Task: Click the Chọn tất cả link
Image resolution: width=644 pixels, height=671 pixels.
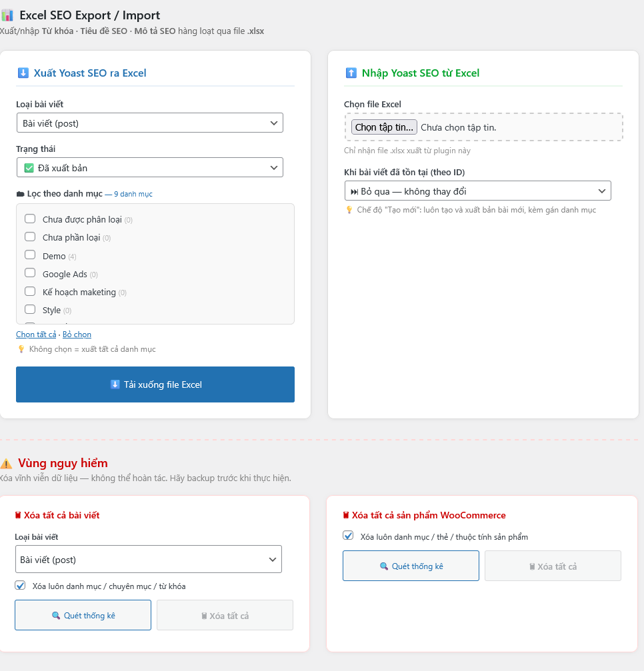Action: click(36, 335)
